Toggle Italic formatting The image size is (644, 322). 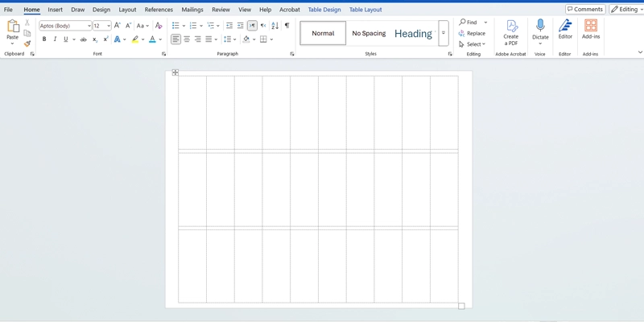coord(55,39)
